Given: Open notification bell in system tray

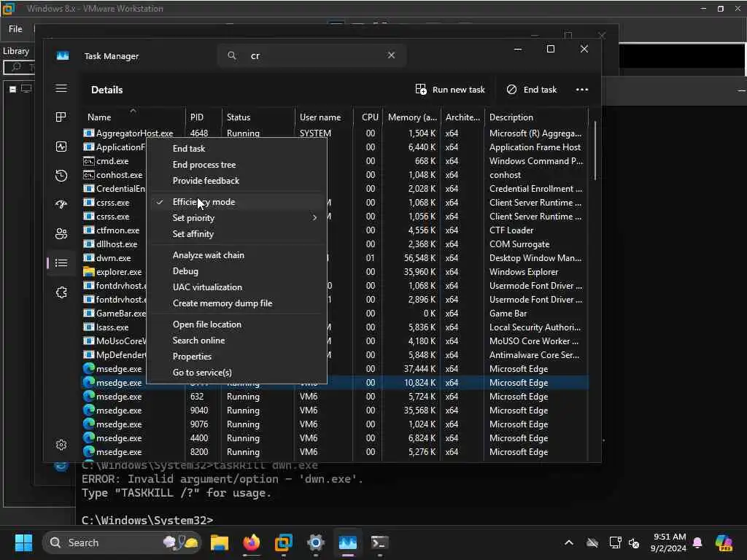Looking at the screenshot, I should click(x=697, y=542).
